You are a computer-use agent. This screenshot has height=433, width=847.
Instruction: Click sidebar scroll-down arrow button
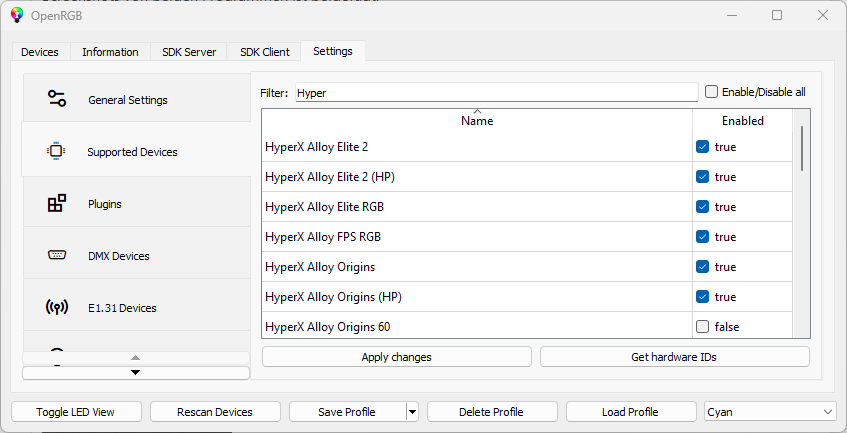pyautogui.click(x=136, y=373)
